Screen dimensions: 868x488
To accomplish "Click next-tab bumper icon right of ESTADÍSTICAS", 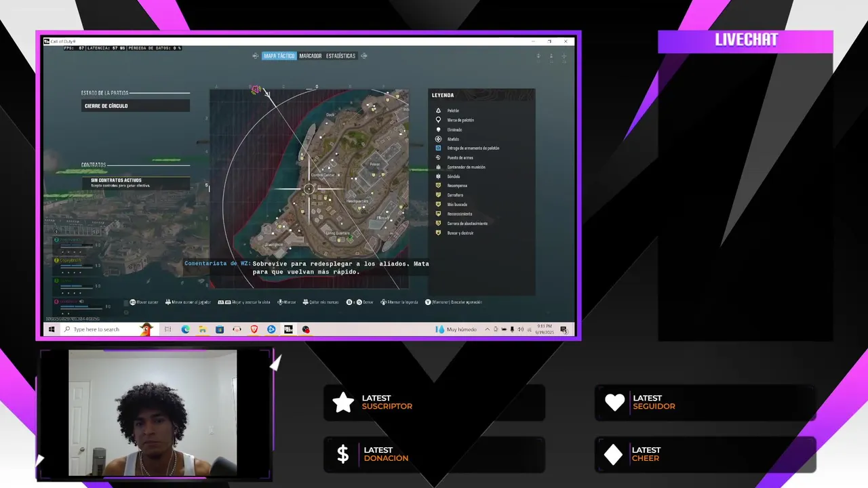I will (x=364, y=56).
